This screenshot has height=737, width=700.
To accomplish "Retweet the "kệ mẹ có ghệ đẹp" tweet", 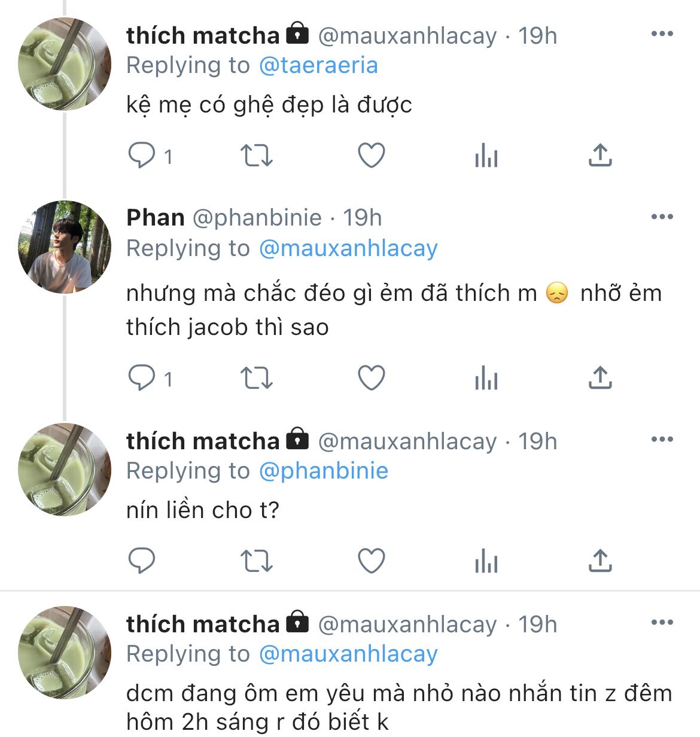I will (x=256, y=156).
